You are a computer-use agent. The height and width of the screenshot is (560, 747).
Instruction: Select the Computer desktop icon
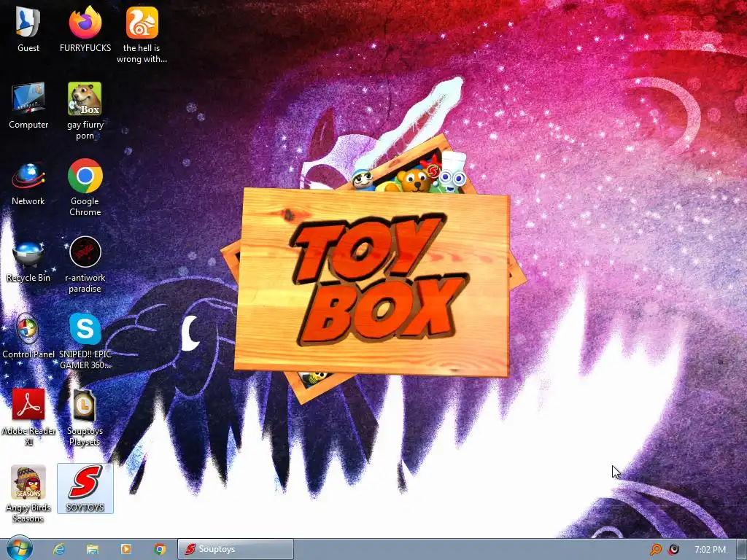click(28, 106)
